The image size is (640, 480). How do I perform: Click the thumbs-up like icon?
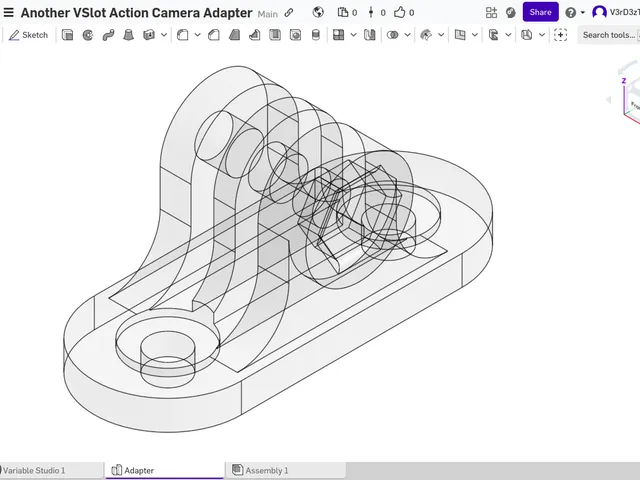[399, 12]
